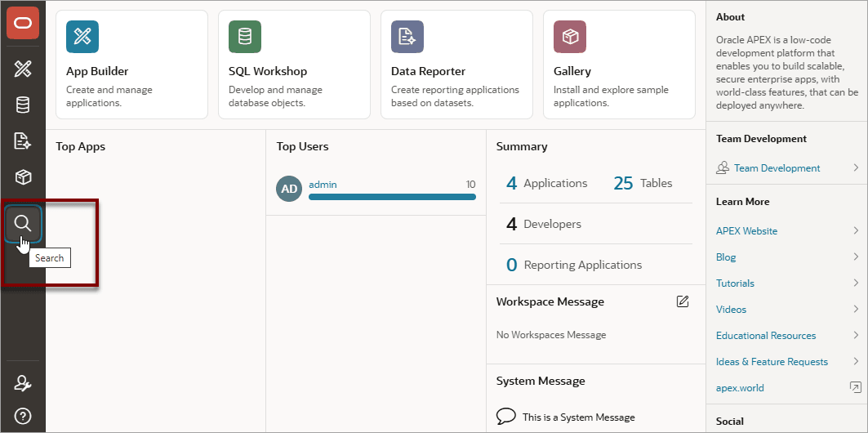Click the 'Create and manage applications.' description
Image resolution: width=868 pixels, height=433 pixels.
click(109, 96)
